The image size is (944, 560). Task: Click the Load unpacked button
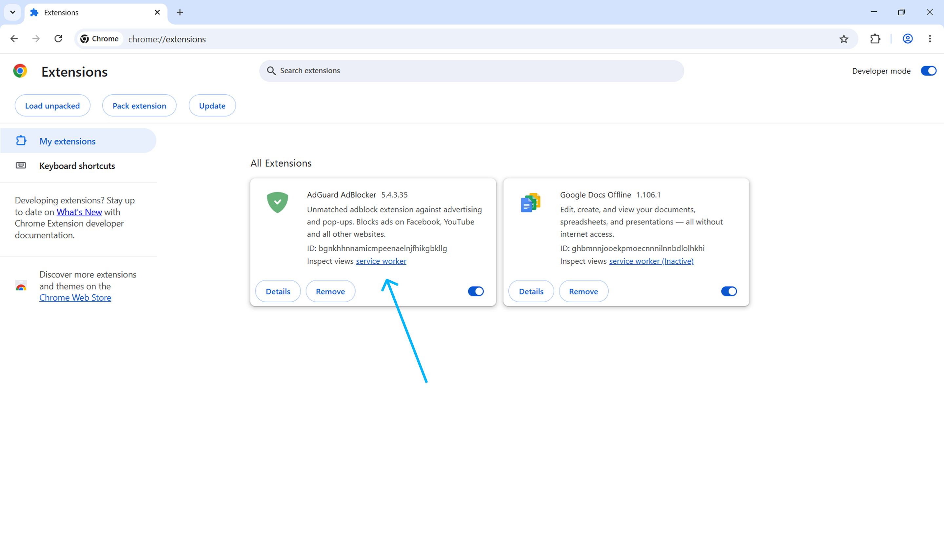(x=52, y=106)
